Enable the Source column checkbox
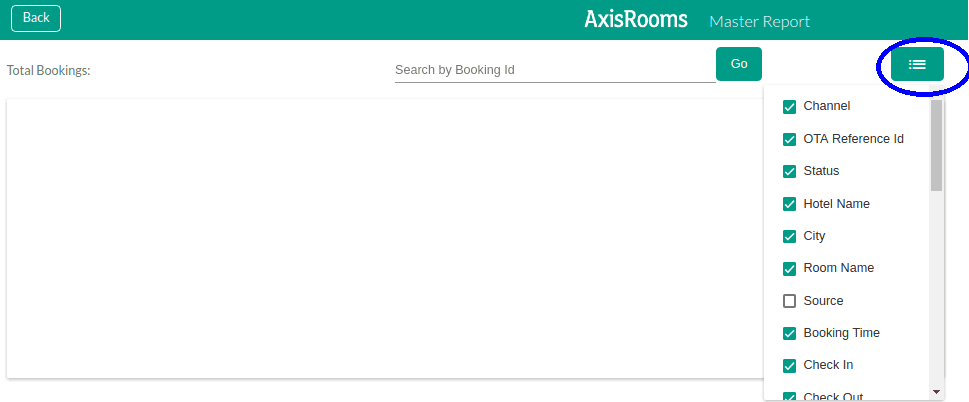Screen dimensions: 969x402 coord(789,301)
